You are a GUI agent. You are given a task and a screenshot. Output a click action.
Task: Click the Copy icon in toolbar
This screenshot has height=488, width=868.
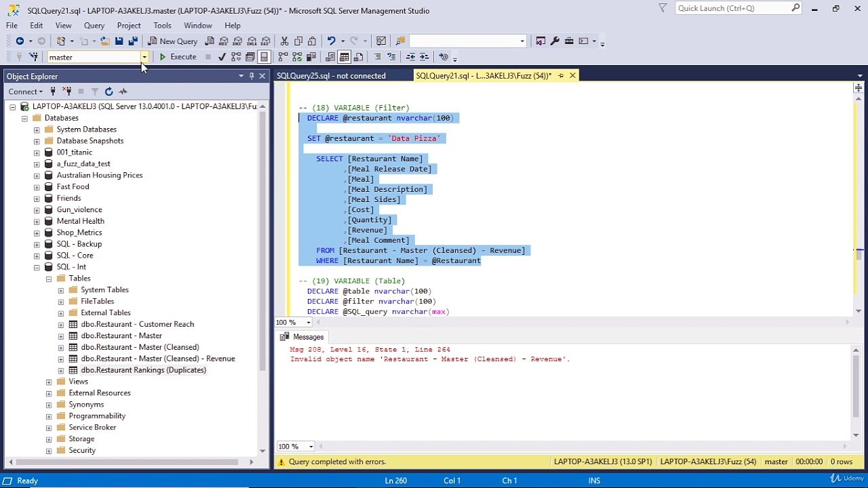click(298, 41)
